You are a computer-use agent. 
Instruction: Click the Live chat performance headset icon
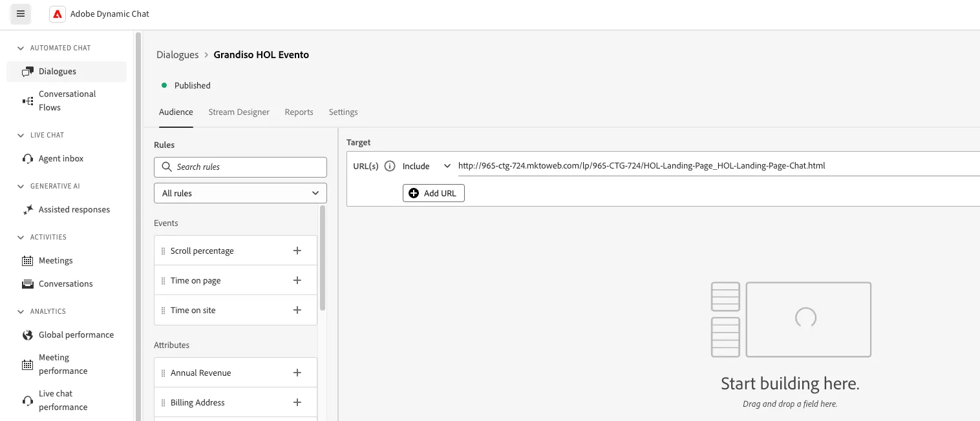pos(28,400)
